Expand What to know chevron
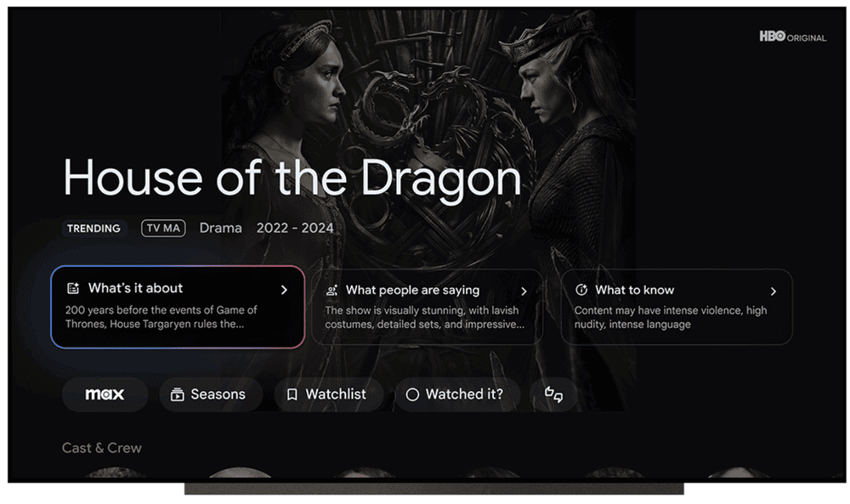Screen dimensions: 850x504 tap(773, 292)
